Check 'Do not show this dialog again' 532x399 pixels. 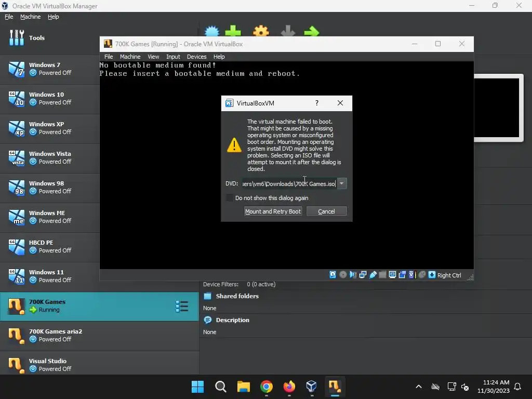[x=230, y=198]
